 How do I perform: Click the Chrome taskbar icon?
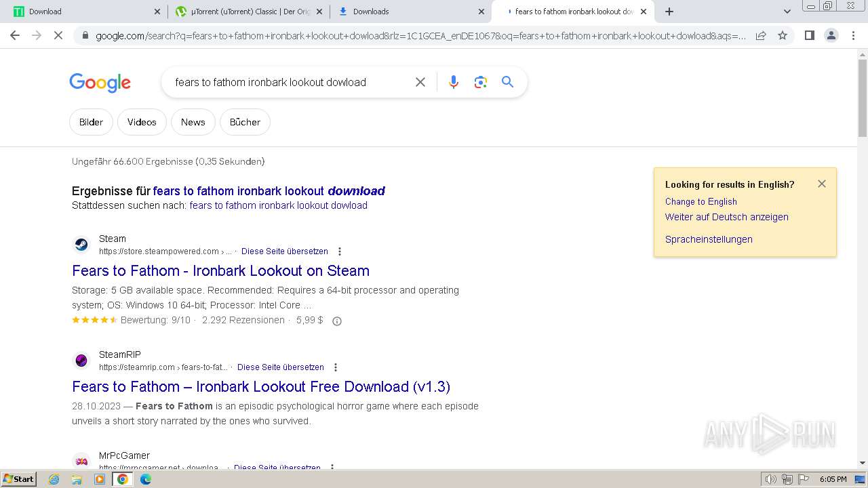point(123,479)
